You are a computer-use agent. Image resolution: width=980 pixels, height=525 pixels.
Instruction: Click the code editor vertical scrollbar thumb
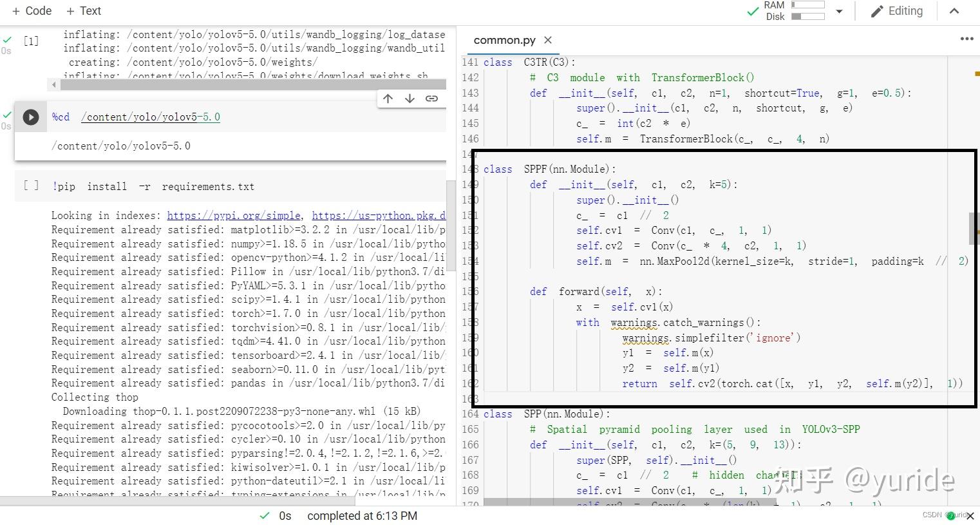(974, 228)
